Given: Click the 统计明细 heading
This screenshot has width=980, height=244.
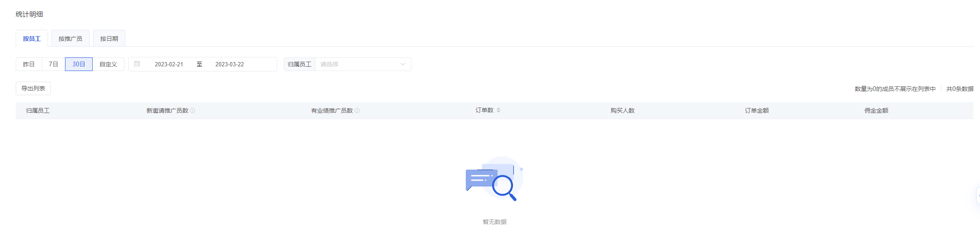Looking at the screenshot, I should tap(29, 14).
